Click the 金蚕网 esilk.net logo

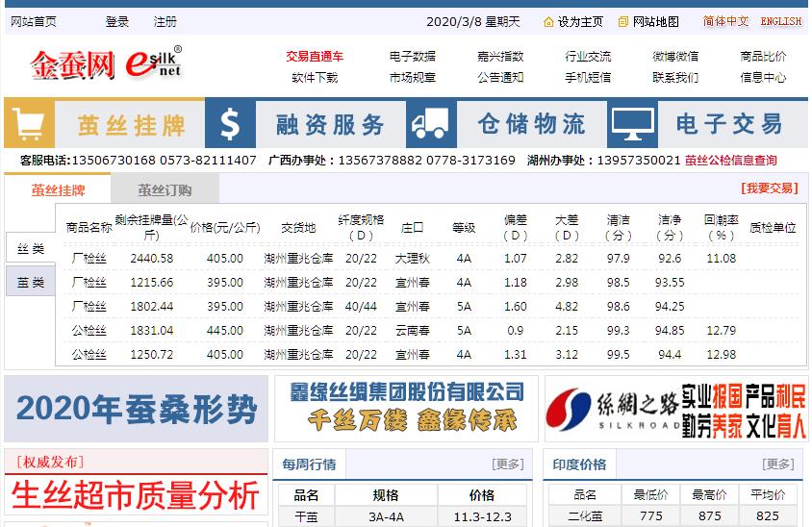(106, 64)
